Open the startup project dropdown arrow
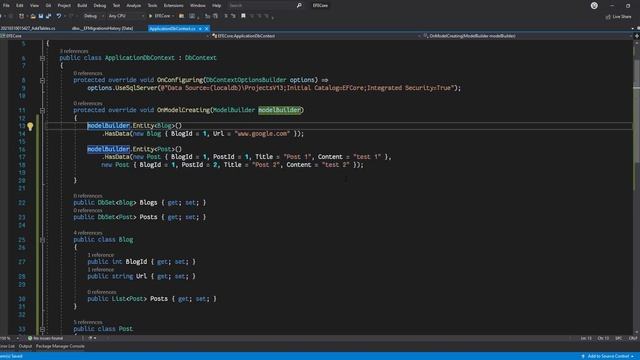The image size is (640, 360). (x=173, y=16)
